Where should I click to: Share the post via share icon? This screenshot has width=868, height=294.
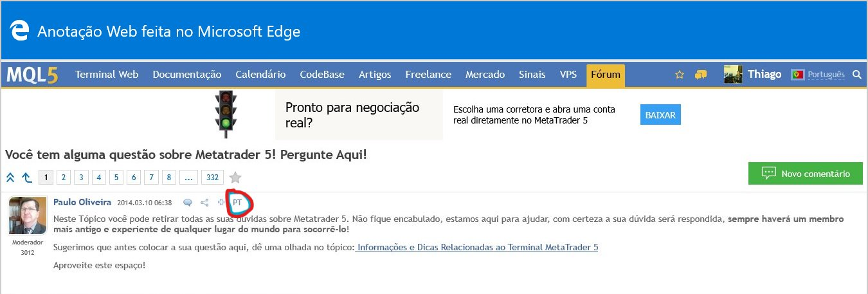(x=205, y=203)
